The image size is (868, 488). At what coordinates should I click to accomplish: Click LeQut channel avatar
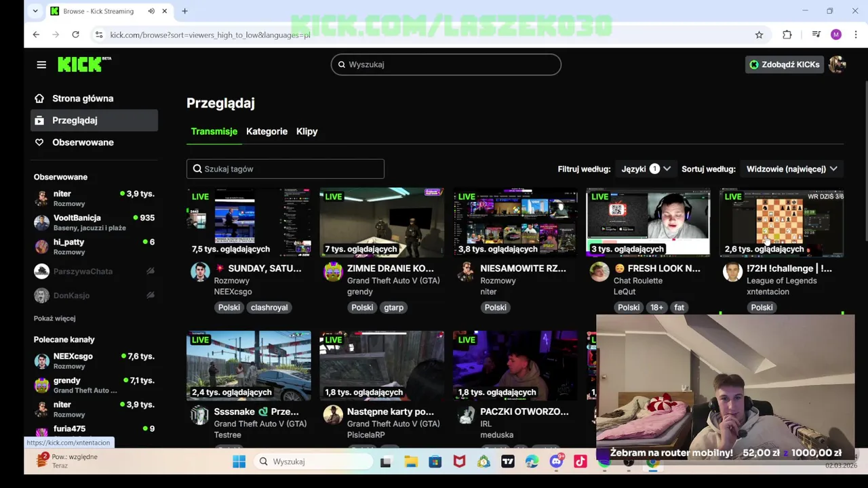599,272
